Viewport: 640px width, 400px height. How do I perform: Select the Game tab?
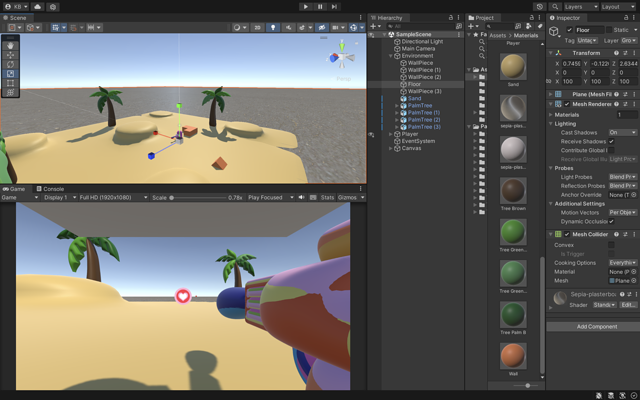(x=14, y=189)
